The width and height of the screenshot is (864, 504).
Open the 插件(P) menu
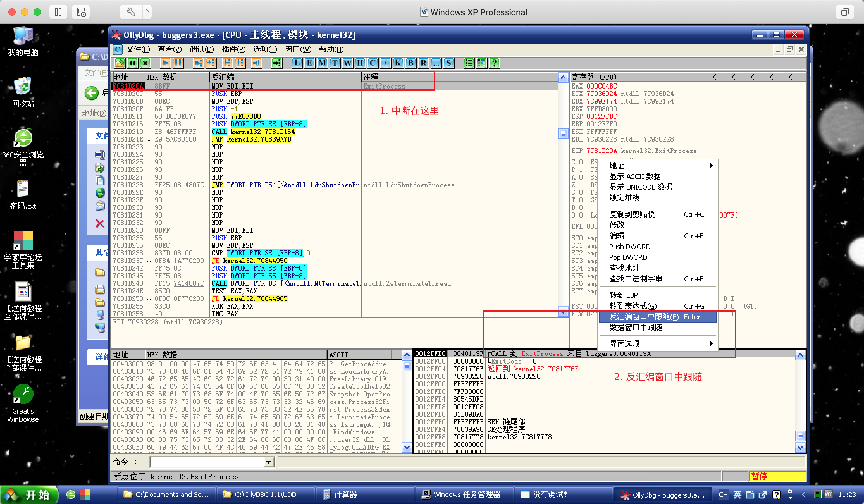point(233,49)
